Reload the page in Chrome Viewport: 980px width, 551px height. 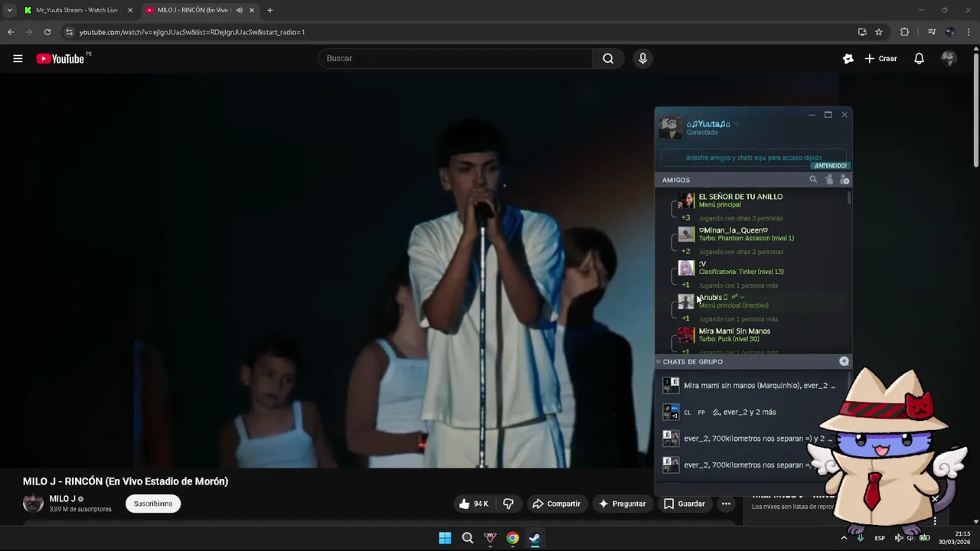[x=47, y=32]
